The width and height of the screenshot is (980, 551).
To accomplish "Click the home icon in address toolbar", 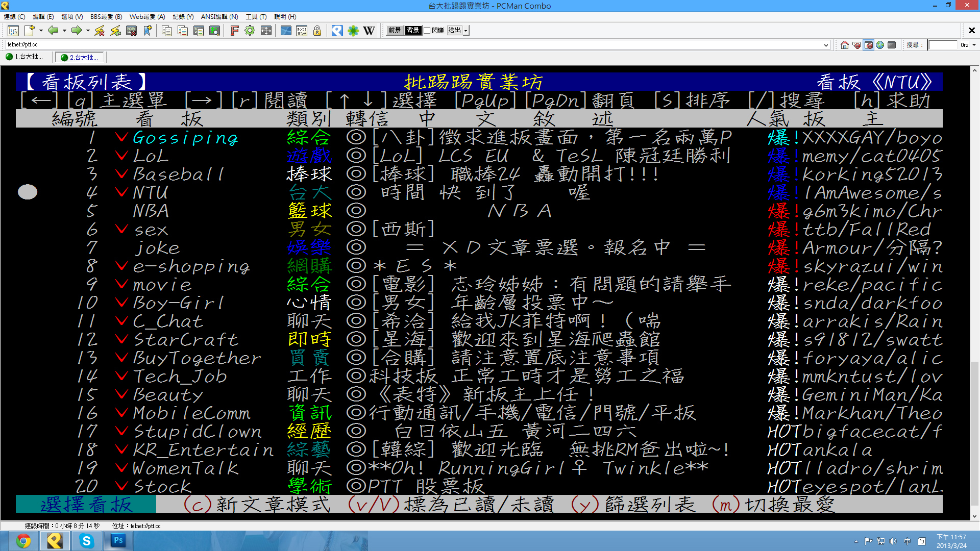I will click(845, 45).
